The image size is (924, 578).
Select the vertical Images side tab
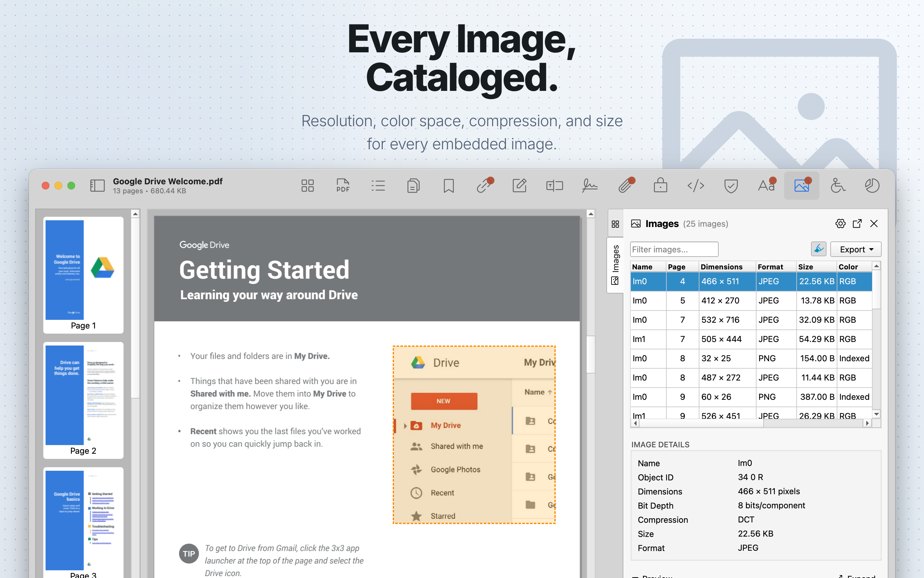[615, 265]
